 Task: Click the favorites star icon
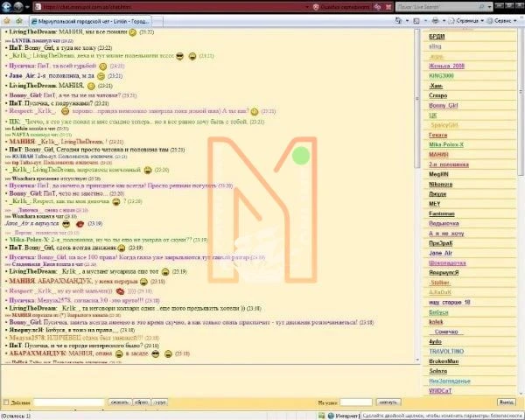(x=6, y=18)
